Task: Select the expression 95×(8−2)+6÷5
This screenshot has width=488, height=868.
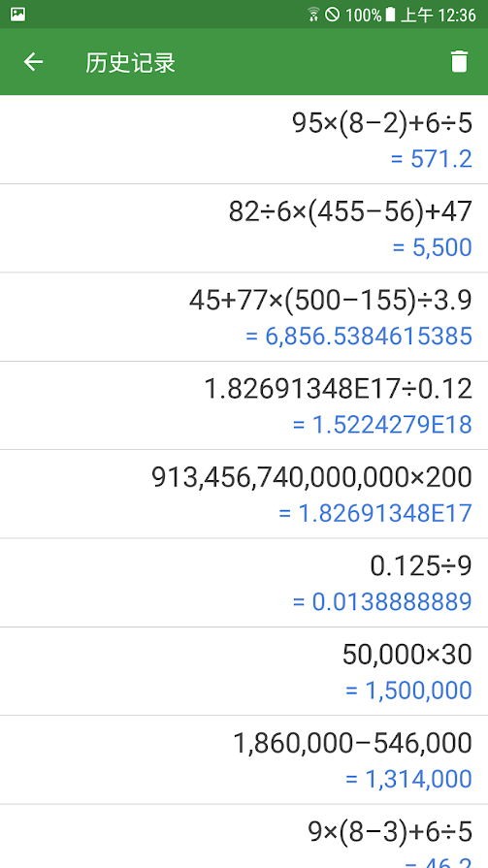Action: pyautogui.click(x=382, y=123)
